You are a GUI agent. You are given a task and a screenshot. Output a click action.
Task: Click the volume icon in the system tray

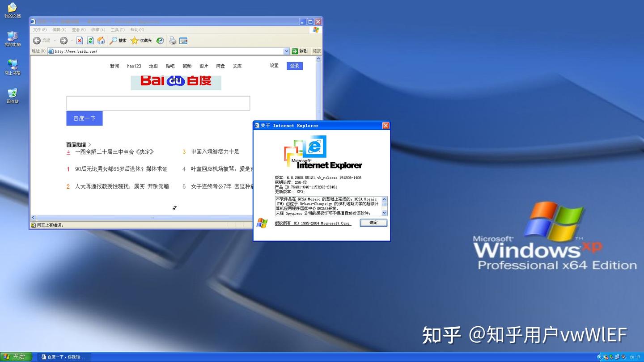coord(623,357)
